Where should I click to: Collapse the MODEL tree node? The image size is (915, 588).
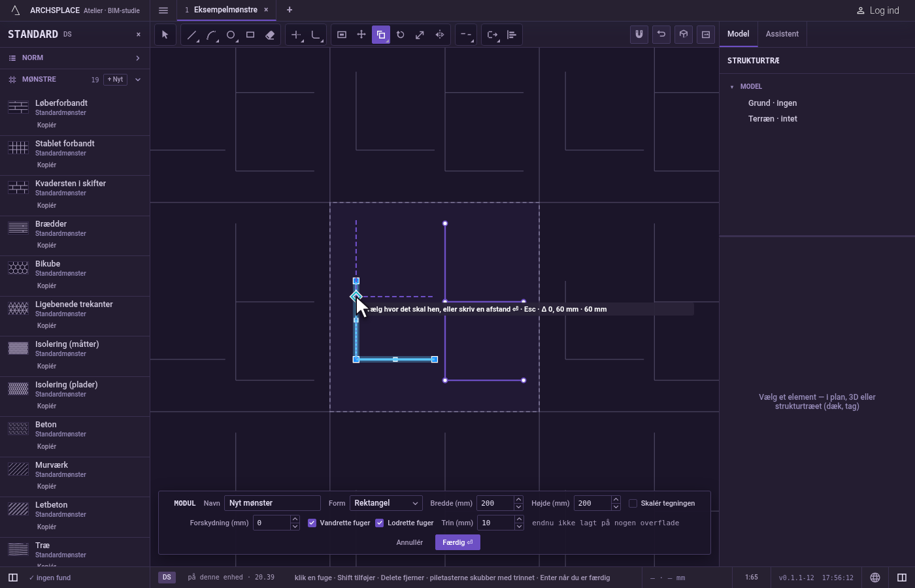point(732,86)
